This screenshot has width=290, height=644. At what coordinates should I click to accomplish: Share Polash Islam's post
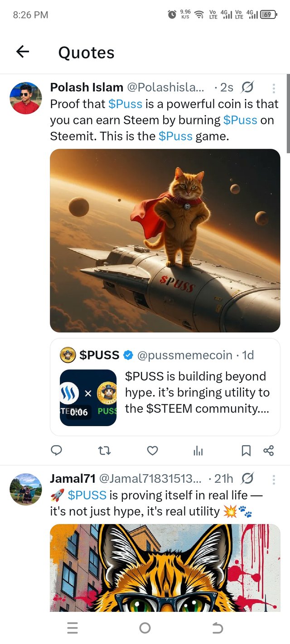[x=268, y=450]
